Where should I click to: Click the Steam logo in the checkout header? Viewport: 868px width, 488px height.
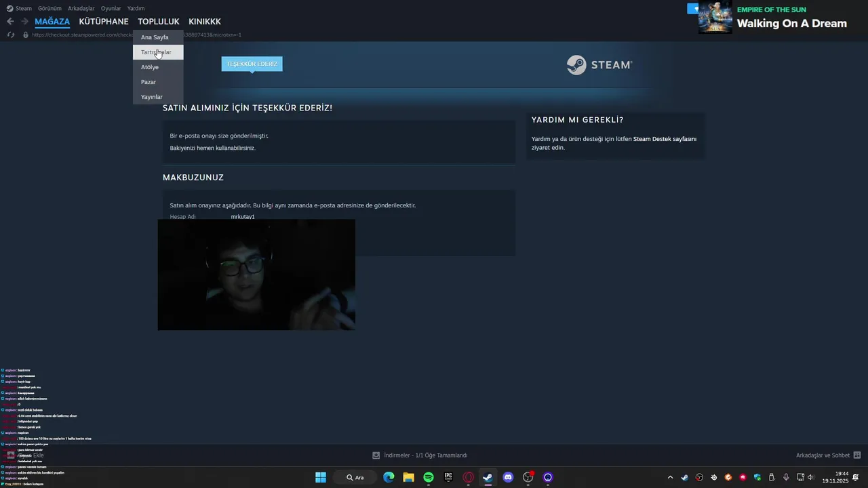tap(599, 65)
